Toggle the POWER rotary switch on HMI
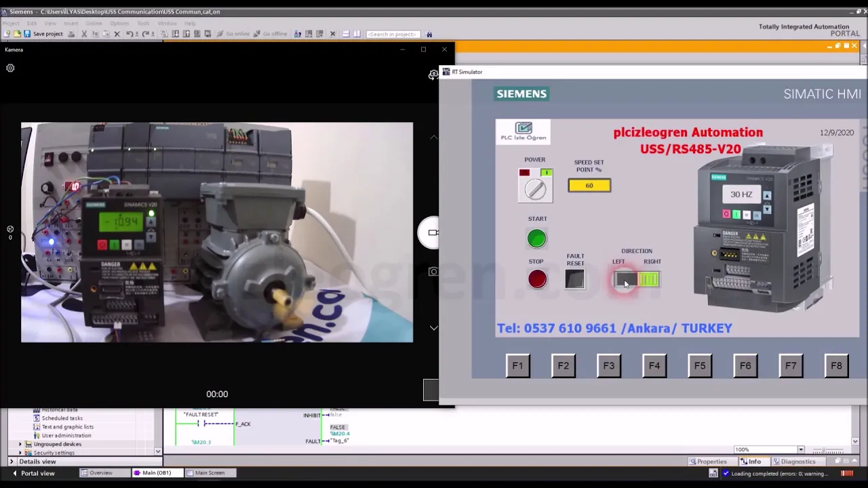868x488 pixels. tap(535, 185)
